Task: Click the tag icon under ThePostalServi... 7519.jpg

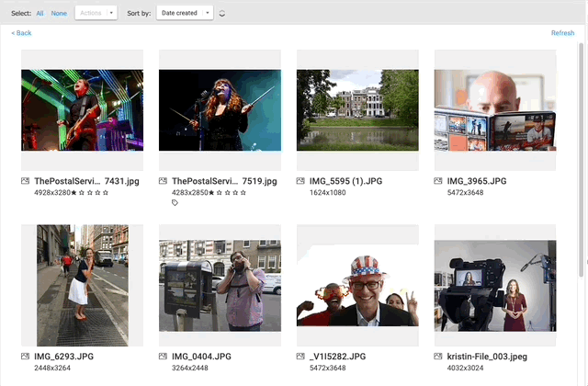Action: coord(175,203)
